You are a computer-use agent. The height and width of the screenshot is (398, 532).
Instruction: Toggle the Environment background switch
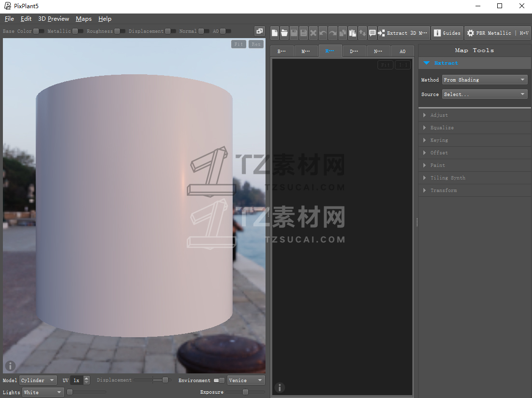(219, 380)
